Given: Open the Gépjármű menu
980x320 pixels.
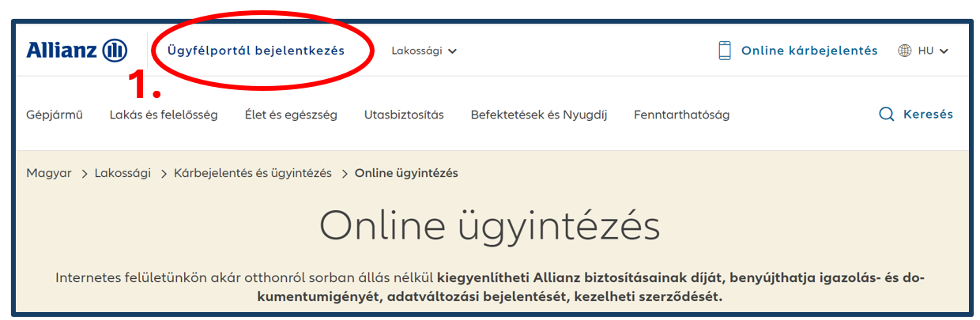Looking at the screenshot, I should [x=55, y=115].
